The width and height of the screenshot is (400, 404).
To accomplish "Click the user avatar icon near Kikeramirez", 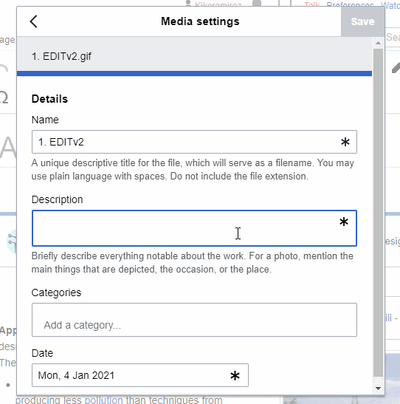I will tap(188, 3).
